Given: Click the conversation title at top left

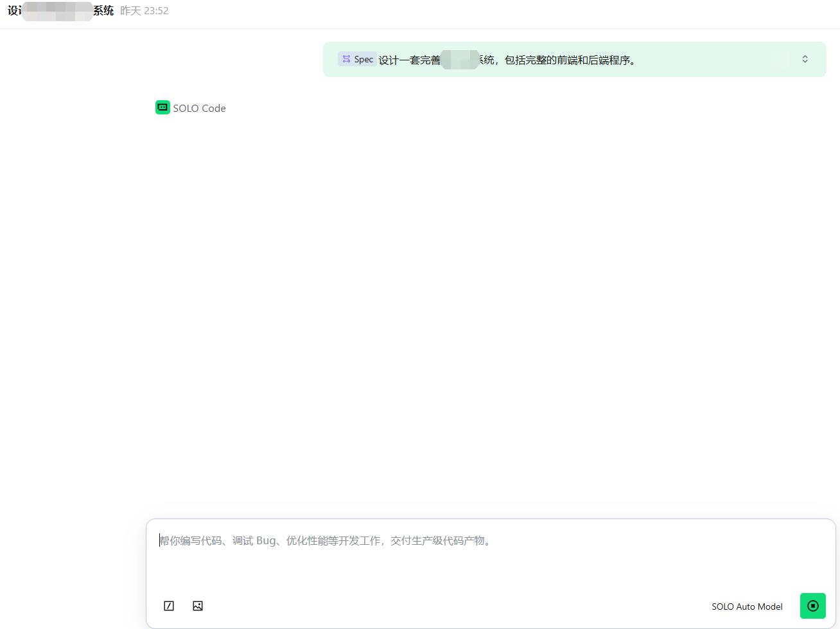Looking at the screenshot, I should (x=60, y=11).
